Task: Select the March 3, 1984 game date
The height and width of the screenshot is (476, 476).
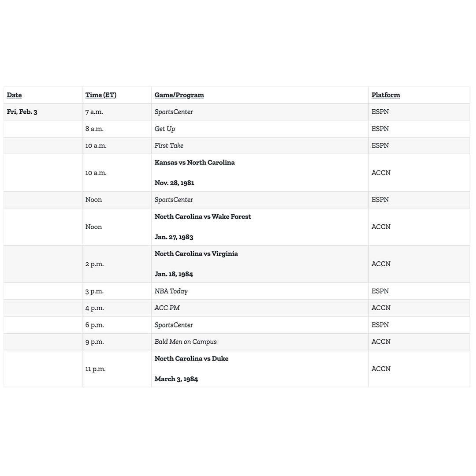Action: [176, 379]
